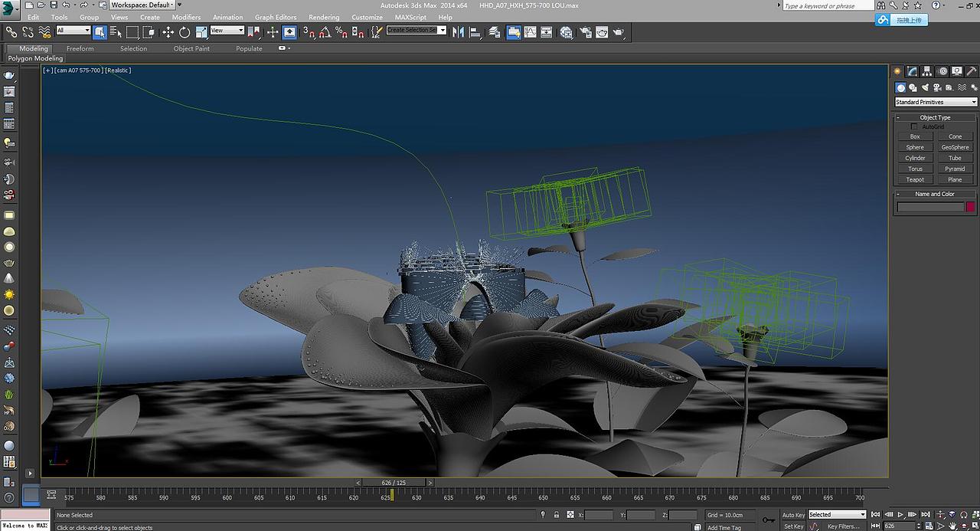Image resolution: width=980 pixels, height=531 pixels.
Task: Open the Create panel star tab
Action: [898, 71]
